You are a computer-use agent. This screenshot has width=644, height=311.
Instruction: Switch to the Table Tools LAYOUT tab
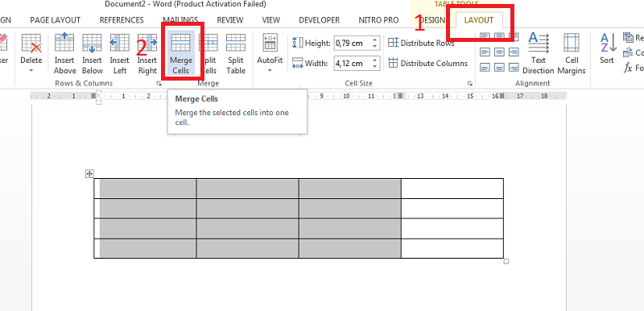[478, 20]
